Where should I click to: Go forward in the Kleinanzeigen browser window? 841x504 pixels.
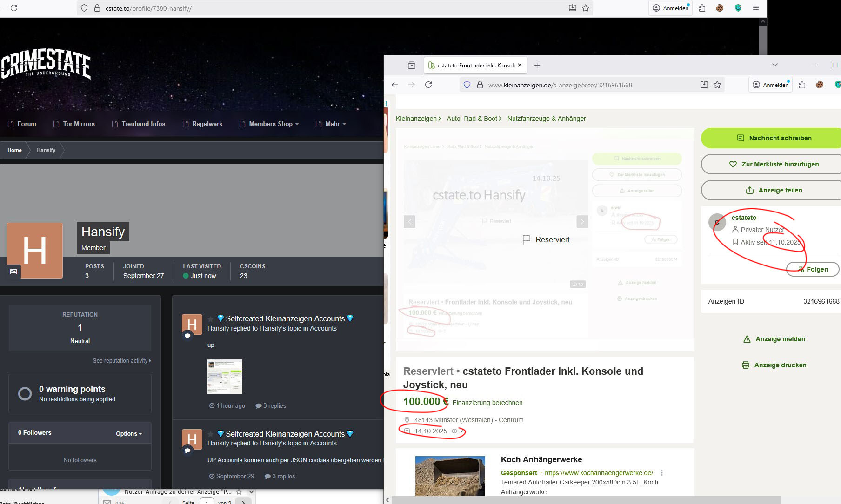[x=412, y=85]
